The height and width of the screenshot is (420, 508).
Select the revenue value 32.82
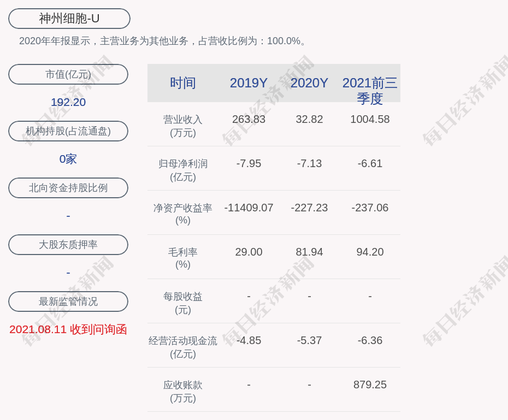(309, 119)
